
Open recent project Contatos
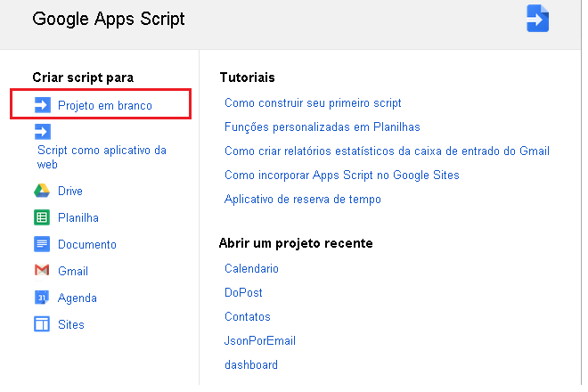click(247, 316)
